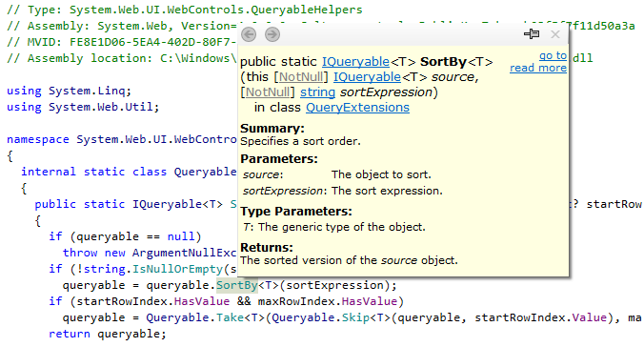Click 'Specifies a sort order.' text

[x=300, y=141]
